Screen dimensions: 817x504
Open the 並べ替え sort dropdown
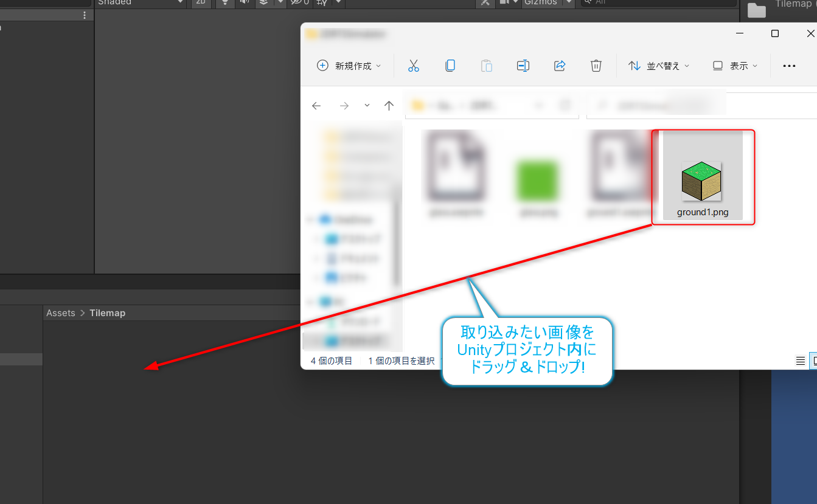tap(659, 66)
